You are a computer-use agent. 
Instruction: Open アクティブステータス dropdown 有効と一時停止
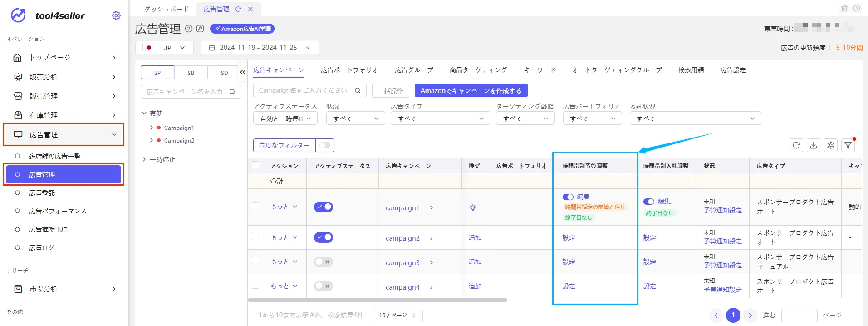tap(285, 119)
